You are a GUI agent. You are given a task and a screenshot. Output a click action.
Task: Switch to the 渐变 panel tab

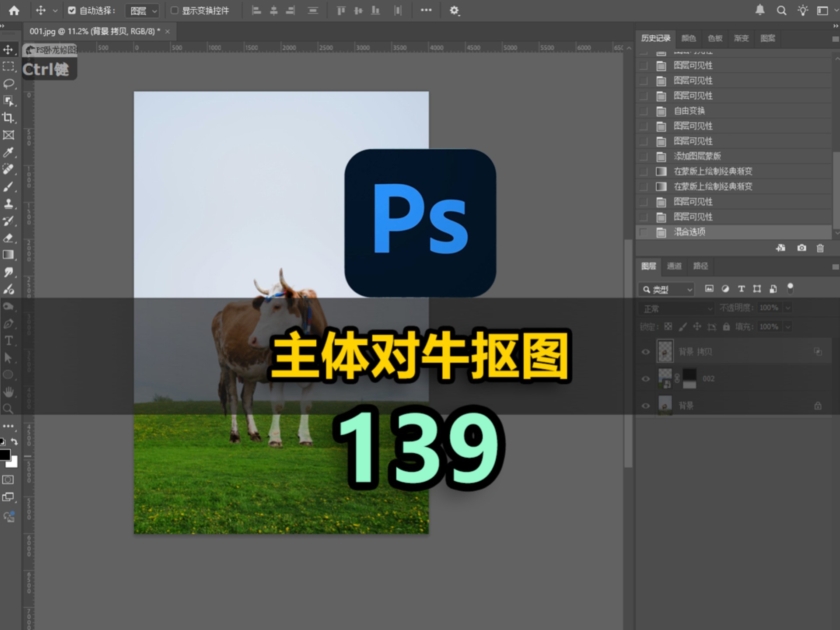coord(741,38)
